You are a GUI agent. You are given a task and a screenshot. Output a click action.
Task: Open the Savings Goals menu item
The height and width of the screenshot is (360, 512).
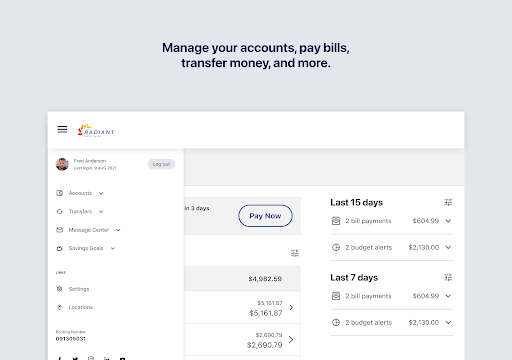click(86, 248)
